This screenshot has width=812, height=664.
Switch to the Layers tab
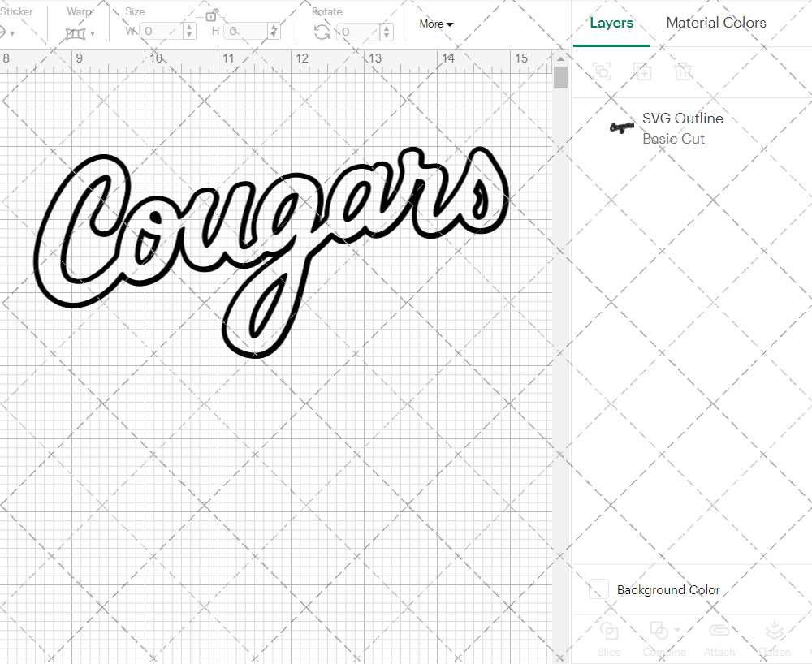[x=611, y=23]
